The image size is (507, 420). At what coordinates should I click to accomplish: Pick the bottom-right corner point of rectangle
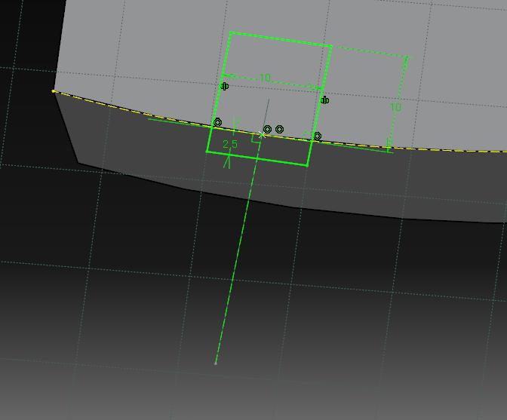307,165
